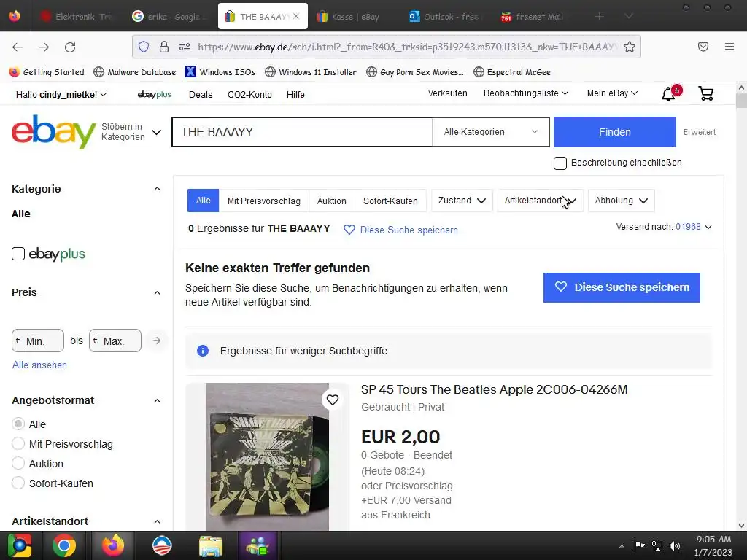Open the Deals link

201,94
